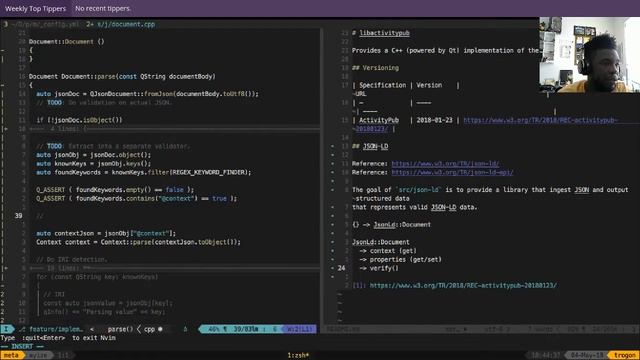Select the tmux window 1:zsh*
Screen dimensions: 640x360
(x=298, y=356)
